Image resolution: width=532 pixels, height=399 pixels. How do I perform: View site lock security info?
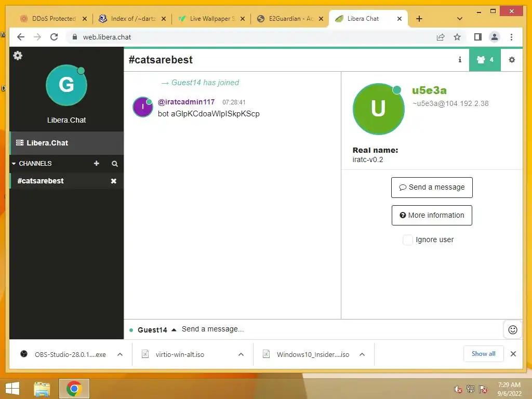[x=75, y=37]
